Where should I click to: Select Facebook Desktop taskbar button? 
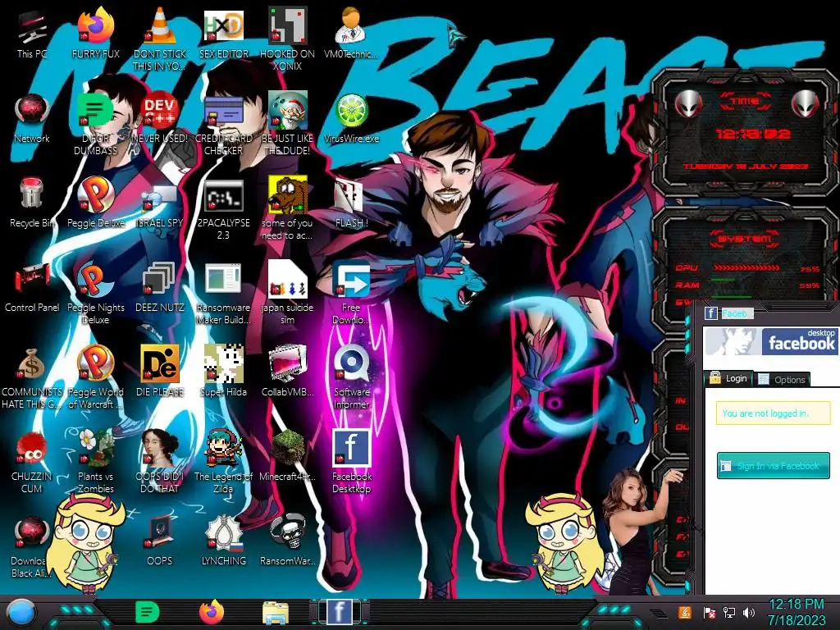(x=339, y=612)
